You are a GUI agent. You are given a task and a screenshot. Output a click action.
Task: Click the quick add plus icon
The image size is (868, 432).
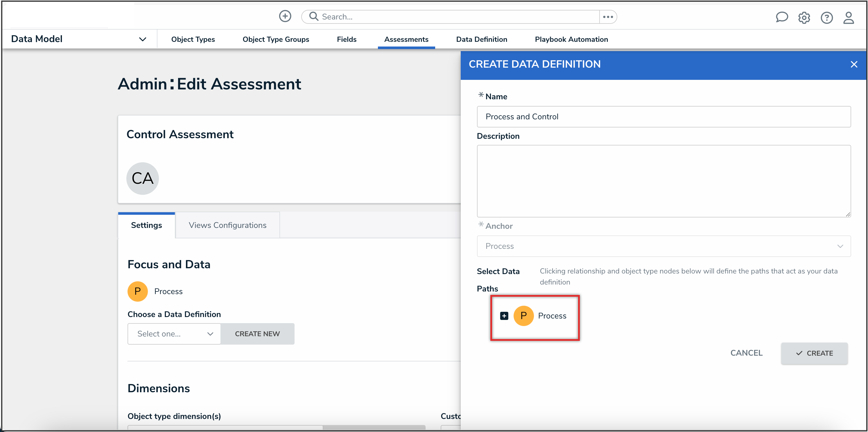[285, 16]
